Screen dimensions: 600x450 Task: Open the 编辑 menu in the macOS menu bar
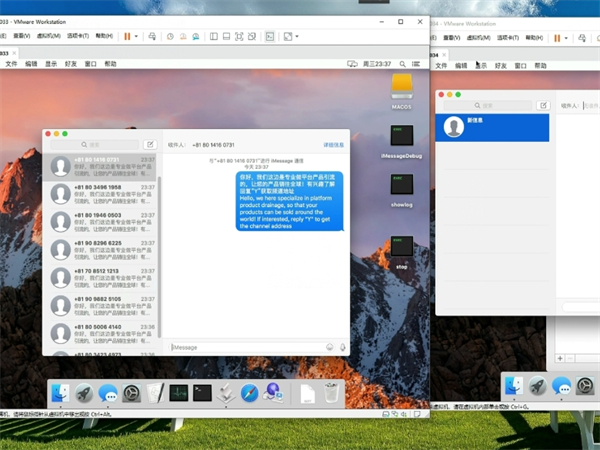31,64
